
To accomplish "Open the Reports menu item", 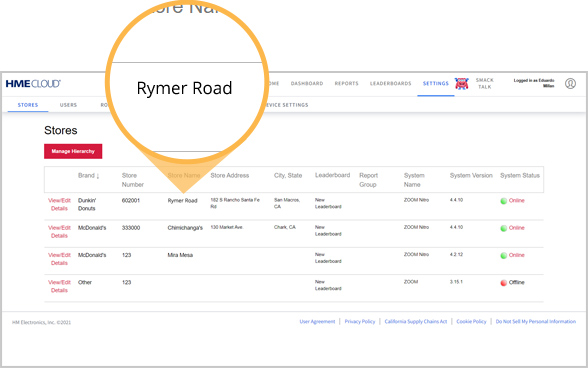I will click(346, 83).
